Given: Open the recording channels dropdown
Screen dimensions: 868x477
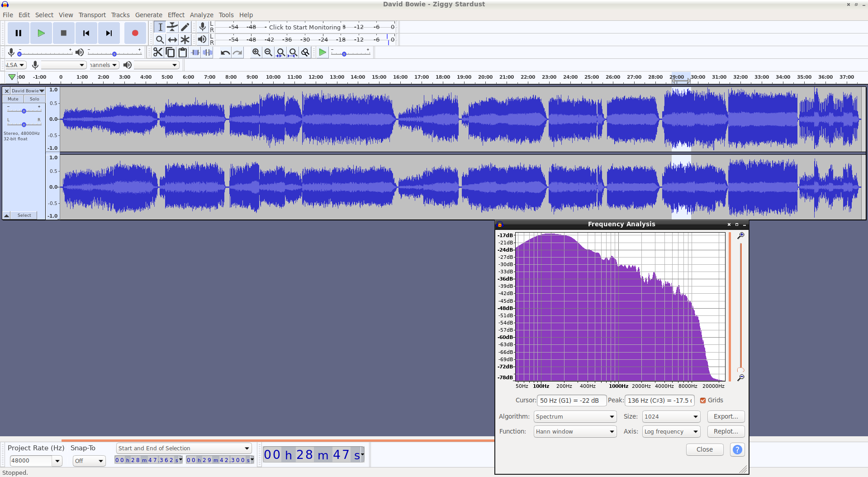Looking at the screenshot, I should [104, 65].
